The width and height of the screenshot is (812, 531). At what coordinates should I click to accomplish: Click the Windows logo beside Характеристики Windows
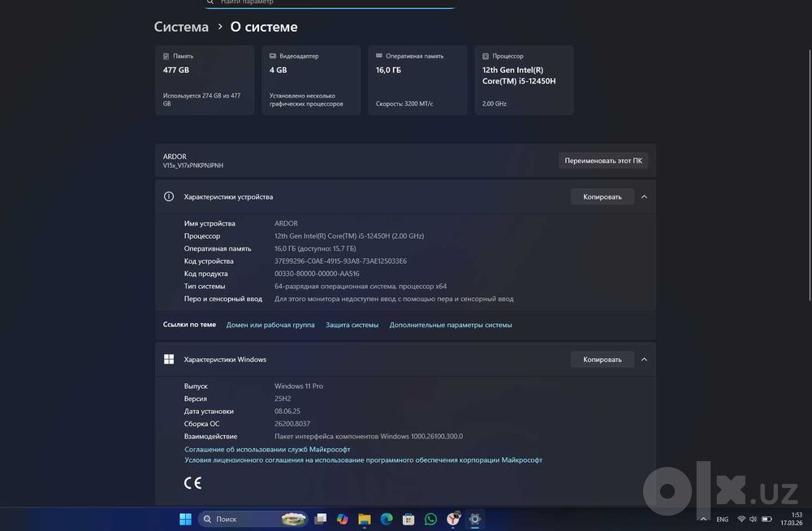(169, 359)
